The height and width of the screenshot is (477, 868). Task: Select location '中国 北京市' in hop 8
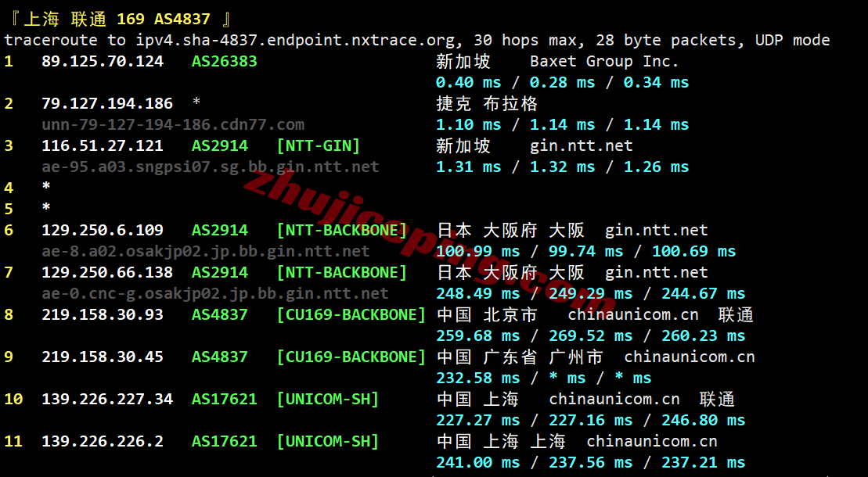click(487, 314)
